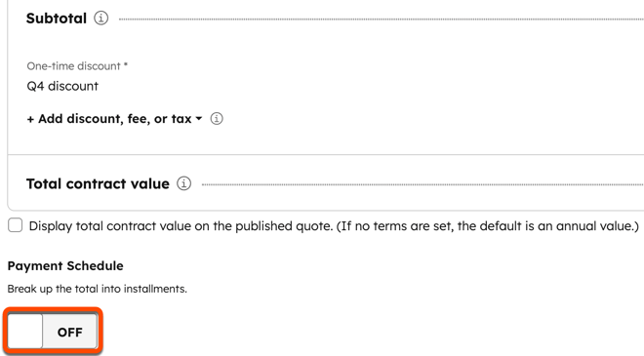Viewport: 644px width, 356px height.
Task: Click dotted line beside Total contract value
Action: click(x=423, y=184)
